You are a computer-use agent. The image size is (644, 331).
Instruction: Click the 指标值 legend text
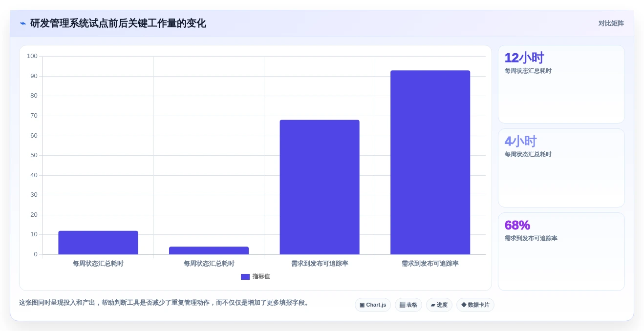261,277
